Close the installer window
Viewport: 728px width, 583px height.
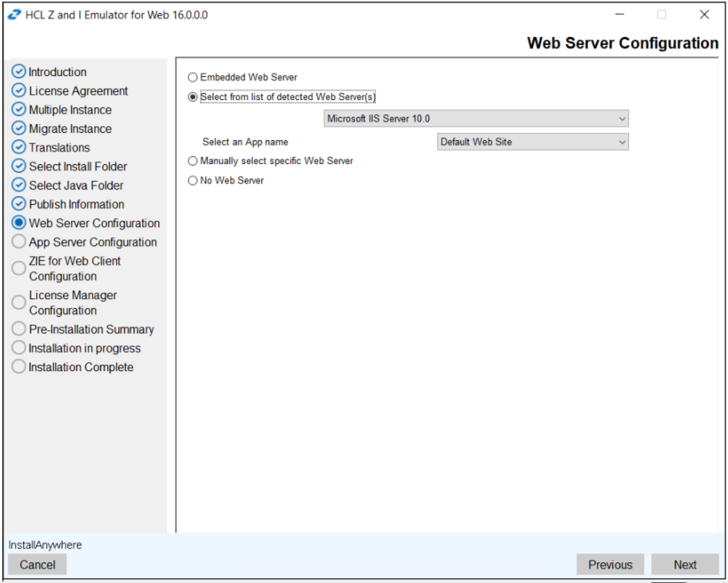704,15
